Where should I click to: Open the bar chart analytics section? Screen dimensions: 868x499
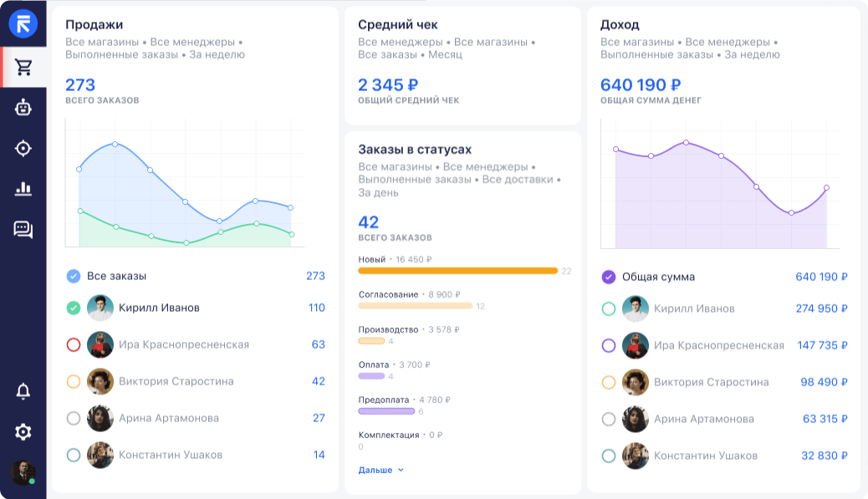tap(23, 189)
